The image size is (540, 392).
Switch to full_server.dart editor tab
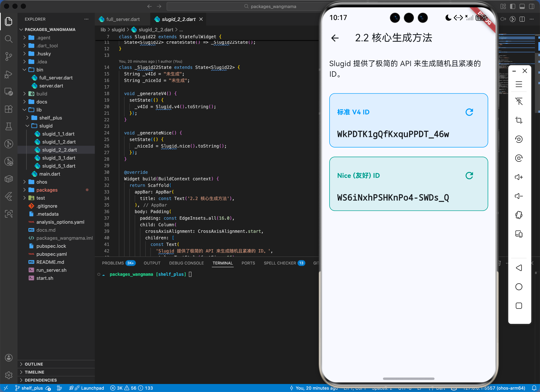(x=123, y=19)
